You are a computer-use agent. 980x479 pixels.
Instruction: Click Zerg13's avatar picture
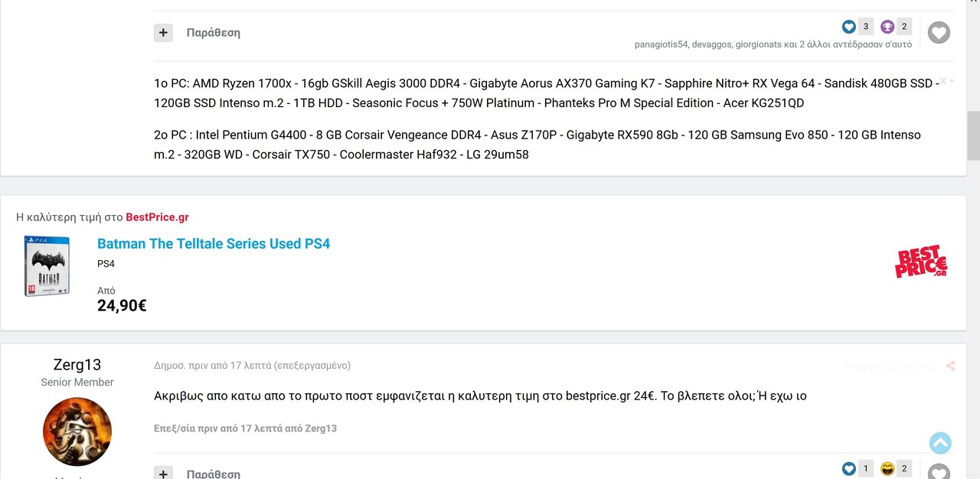[77, 432]
